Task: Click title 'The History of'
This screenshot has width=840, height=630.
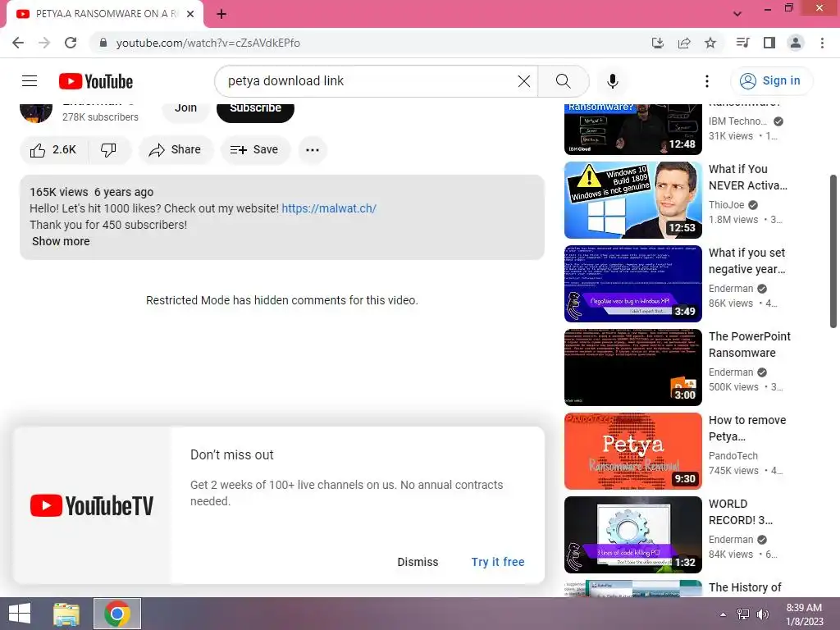Action: point(745,587)
